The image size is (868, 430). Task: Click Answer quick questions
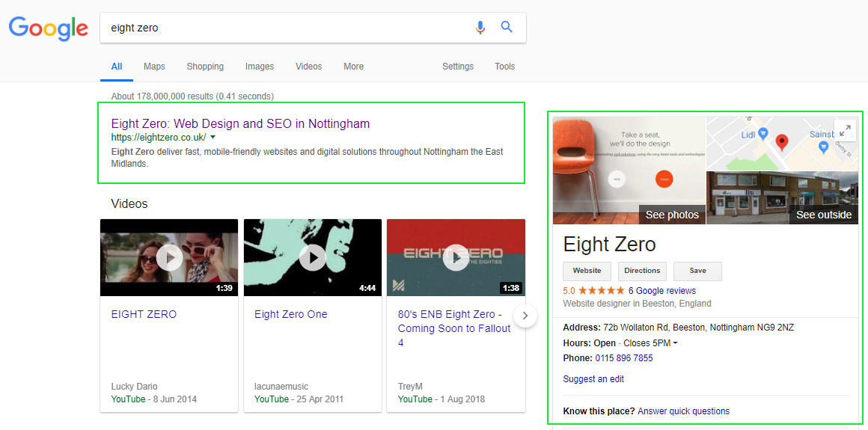[684, 411]
